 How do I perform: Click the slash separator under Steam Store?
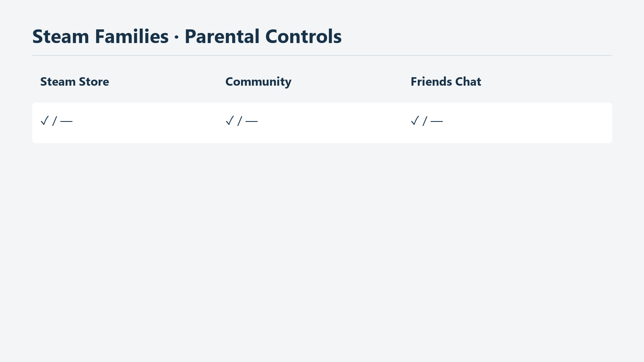(x=54, y=121)
